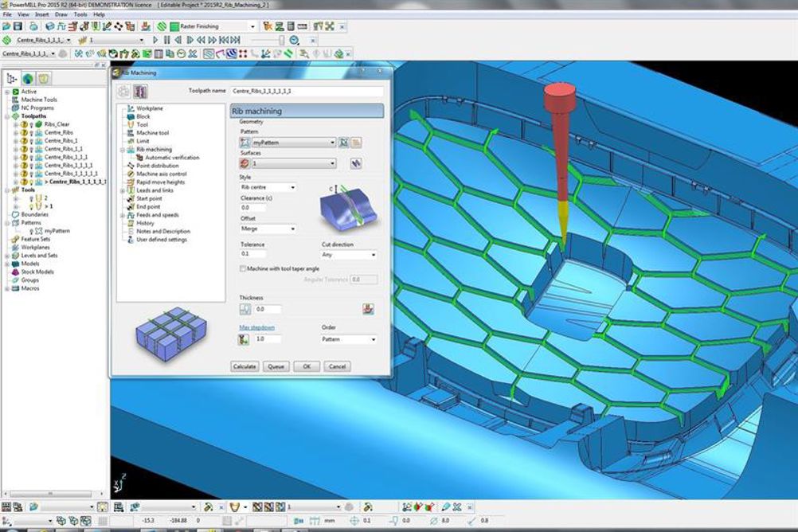The image size is (798, 532).
Task: Open the Workplane page in the Rib Machining dialog
Action: tap(150, 108)
